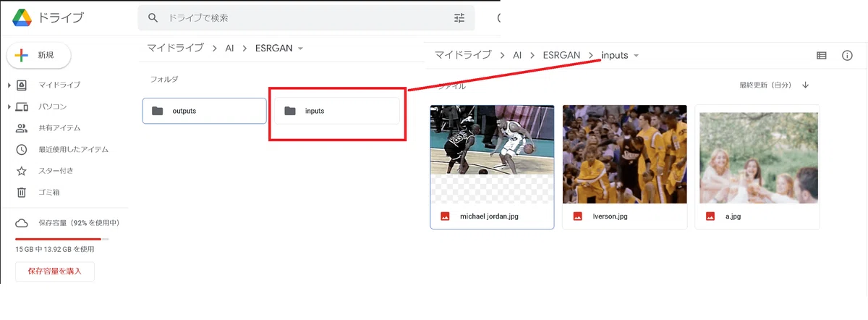Click michael jordan.jpg file name

[489, 216]
